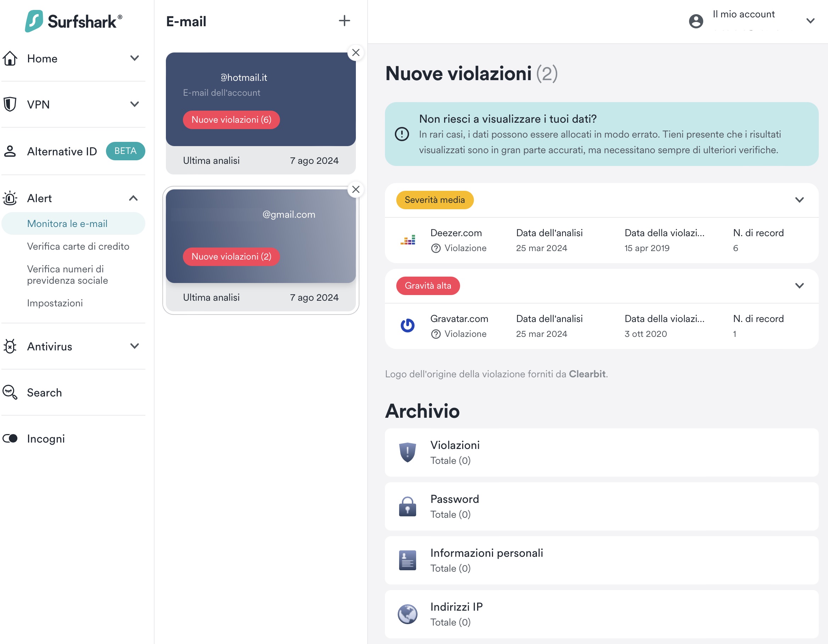The image size is (828, 644).
Task: Collapse the Alert section chevron
Action: (133, 198)
